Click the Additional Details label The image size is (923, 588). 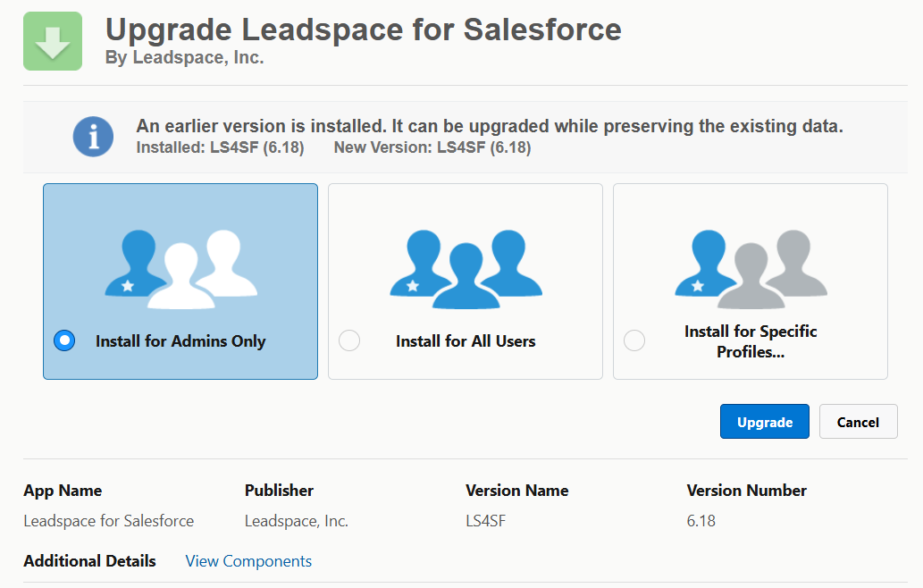89,561
